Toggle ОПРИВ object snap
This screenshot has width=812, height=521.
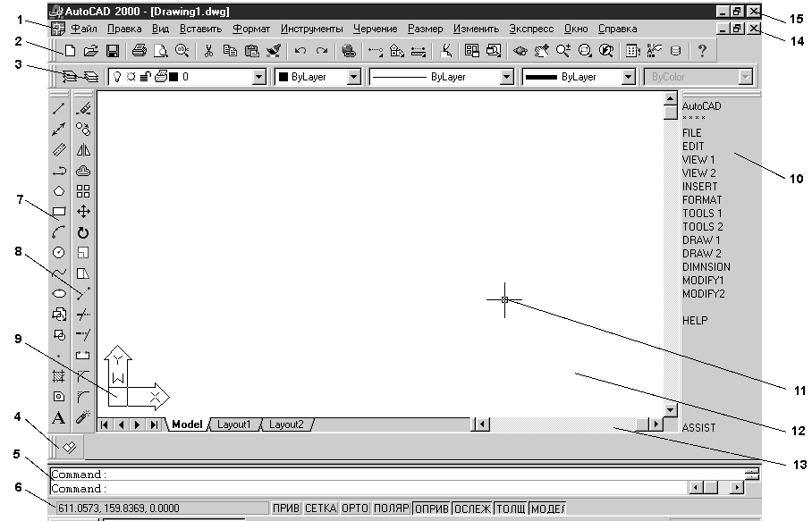pyautogui.click(x=432, y=508)
